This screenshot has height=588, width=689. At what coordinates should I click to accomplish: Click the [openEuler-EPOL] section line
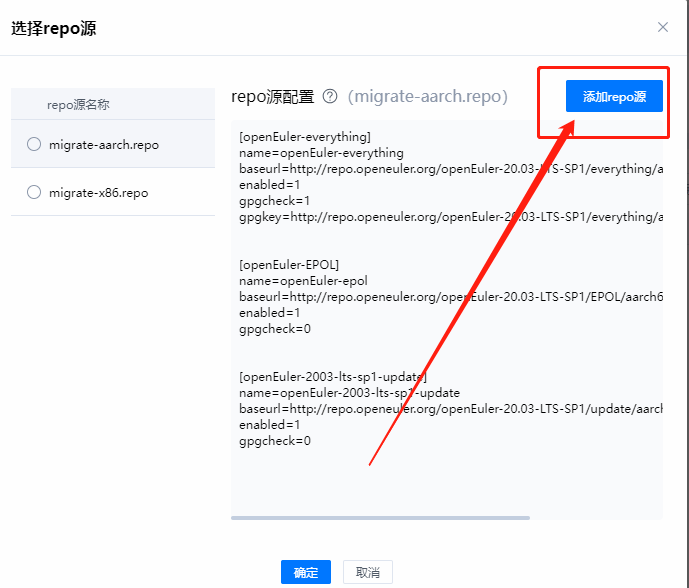[x=289, y=265]
